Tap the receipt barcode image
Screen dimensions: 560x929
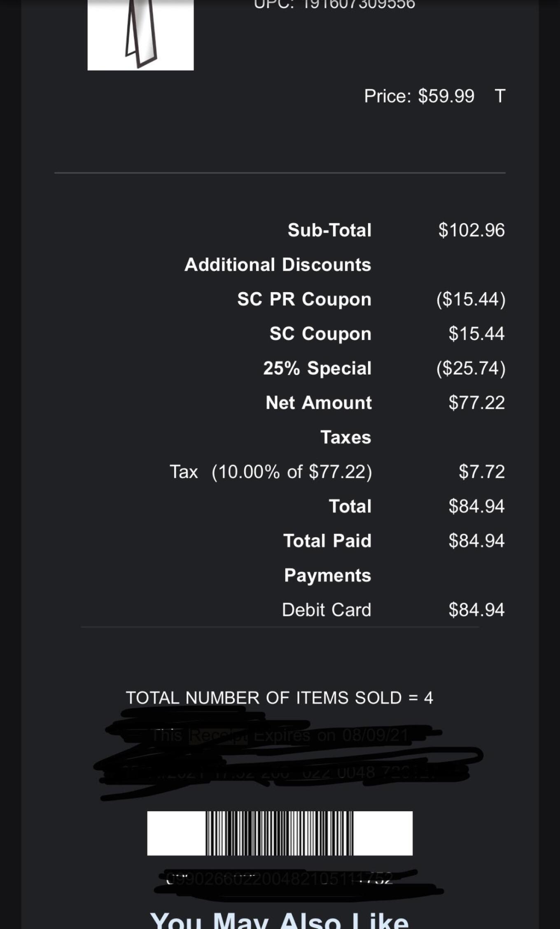[x=280, y=833]
